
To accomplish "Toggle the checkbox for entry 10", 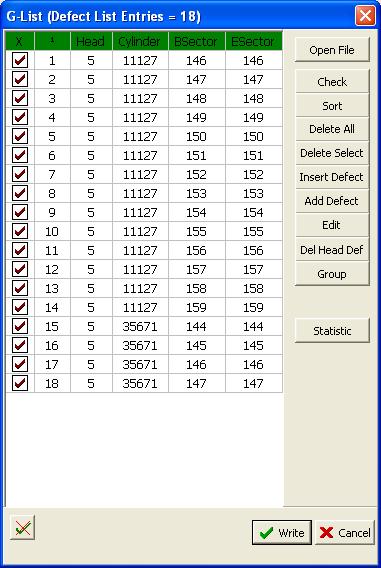I will click(x=20, y=231).
